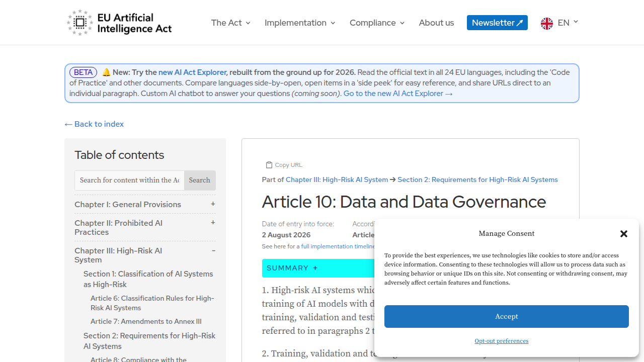Click the Copy URL clipboard icon

[269, 165]
